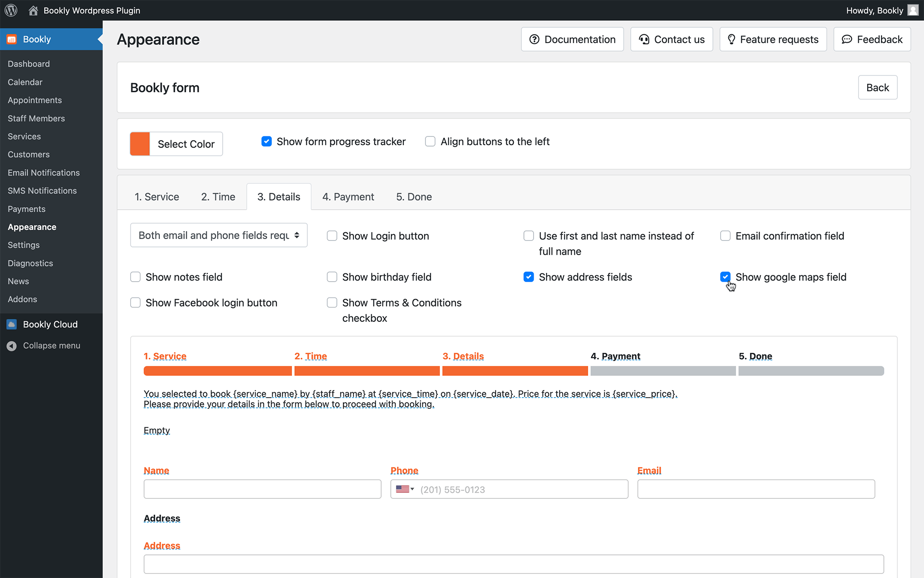The height and width of the screenshot is (578, 924).
Task: Switch to the 4. Payment tab
Action: (x=348, y=197)
